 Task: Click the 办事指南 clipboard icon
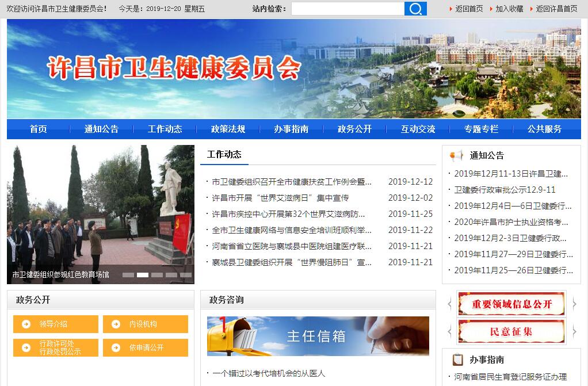pos(458,360)
